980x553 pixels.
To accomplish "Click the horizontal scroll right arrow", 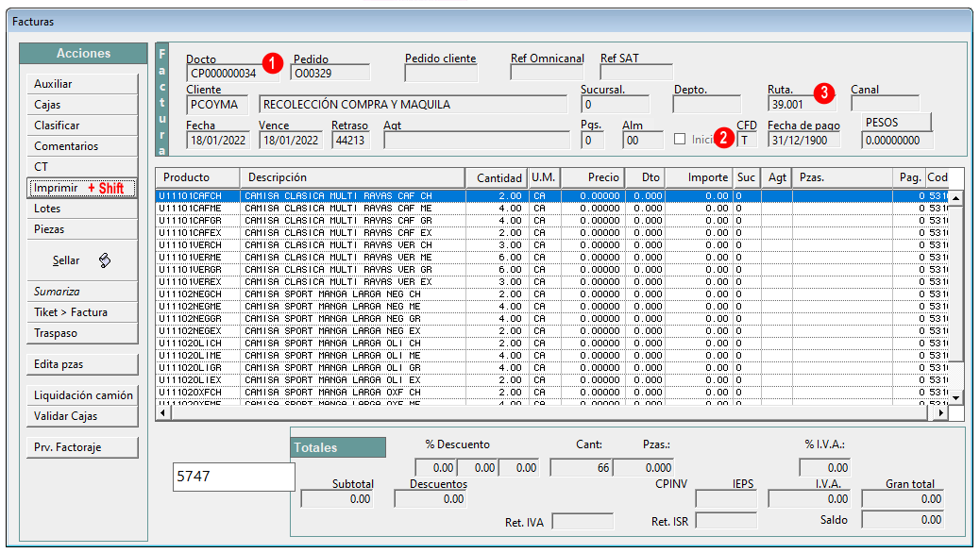I will pyautogui.click(x=940, y=413).
